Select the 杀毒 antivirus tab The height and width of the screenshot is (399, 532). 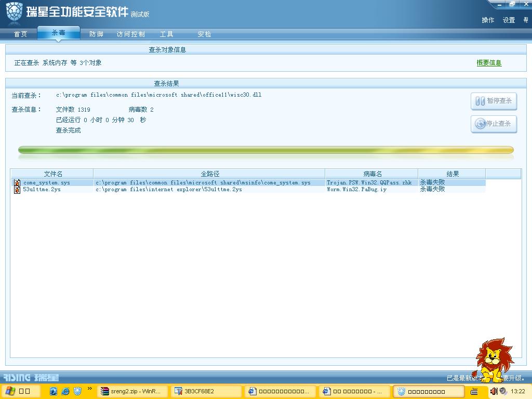[58, 33]
